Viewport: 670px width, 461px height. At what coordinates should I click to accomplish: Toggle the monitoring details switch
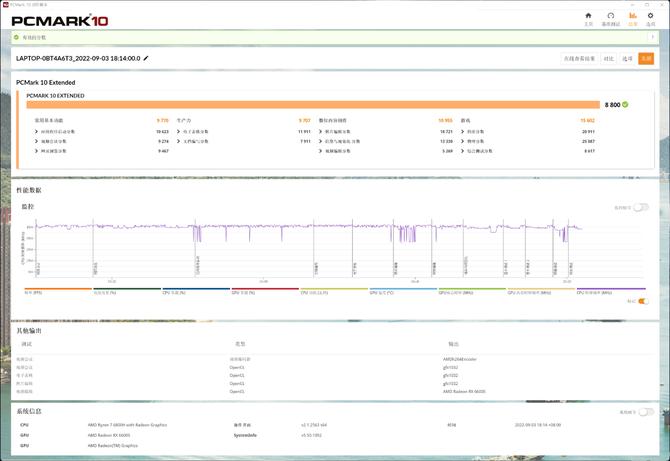(641, 207)
